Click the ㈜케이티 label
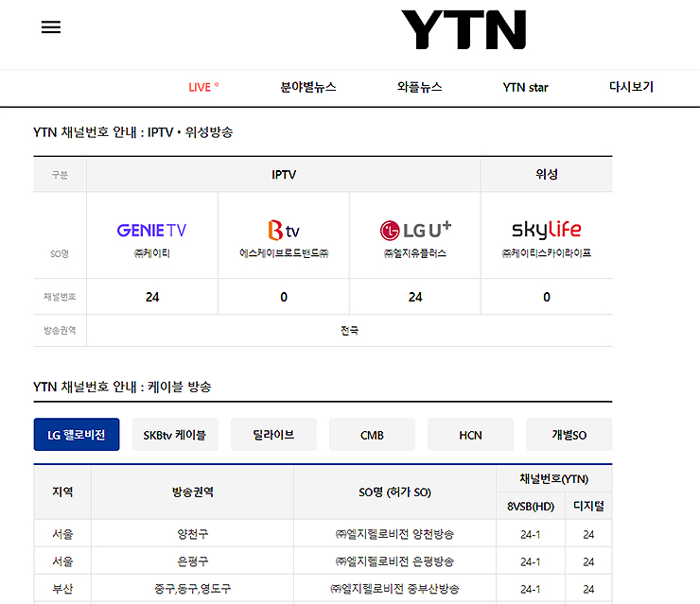Viewport: 700px width, 604px height. point(151,253)
